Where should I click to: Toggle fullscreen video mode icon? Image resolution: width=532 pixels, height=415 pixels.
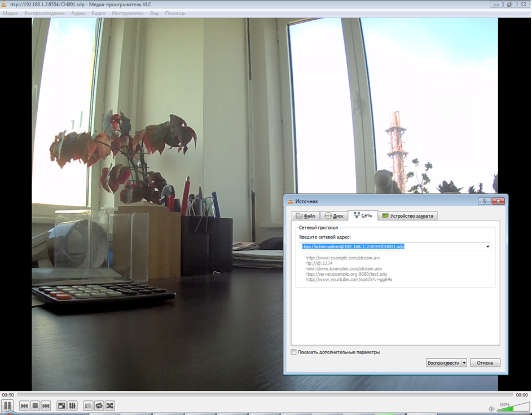coord(61,405)
